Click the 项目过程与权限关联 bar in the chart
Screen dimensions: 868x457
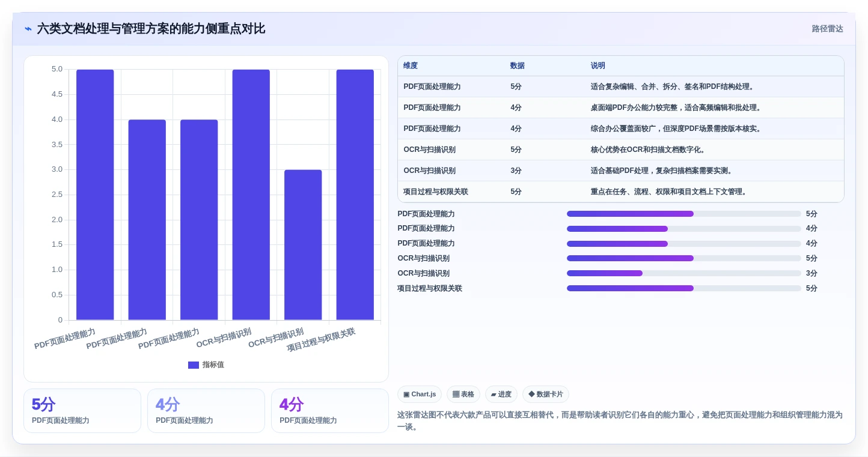[355, 195]
